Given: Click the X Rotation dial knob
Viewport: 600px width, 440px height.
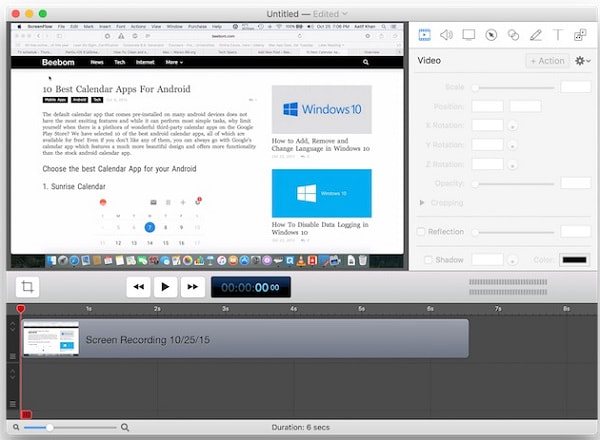Looking at the screenshot, I should tap(512, 125).
